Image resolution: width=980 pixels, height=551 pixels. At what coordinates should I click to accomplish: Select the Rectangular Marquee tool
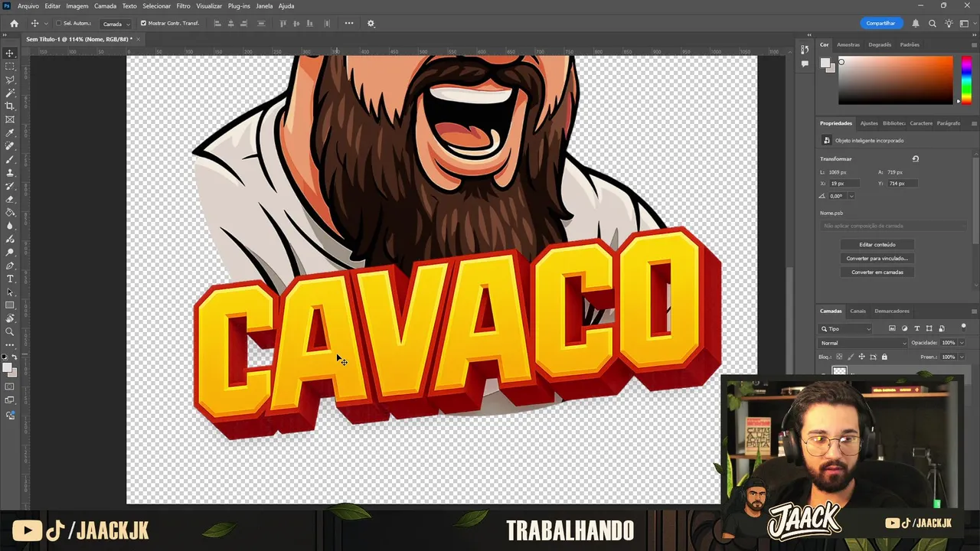click(x=10, y=67)
